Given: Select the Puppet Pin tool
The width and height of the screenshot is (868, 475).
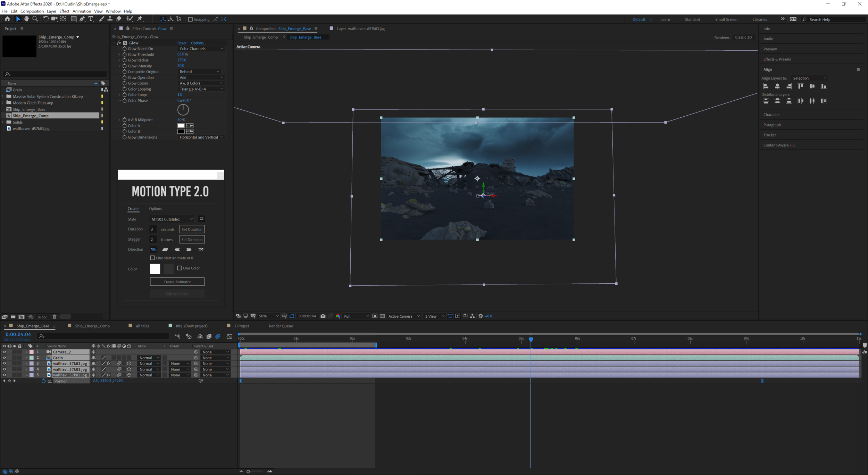Looking at the screenshot, I should pyautogui.click(x=140, y=19).
